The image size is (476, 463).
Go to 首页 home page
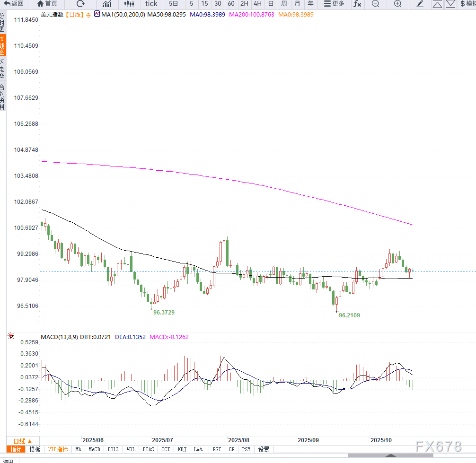click(x=47, y=4)
